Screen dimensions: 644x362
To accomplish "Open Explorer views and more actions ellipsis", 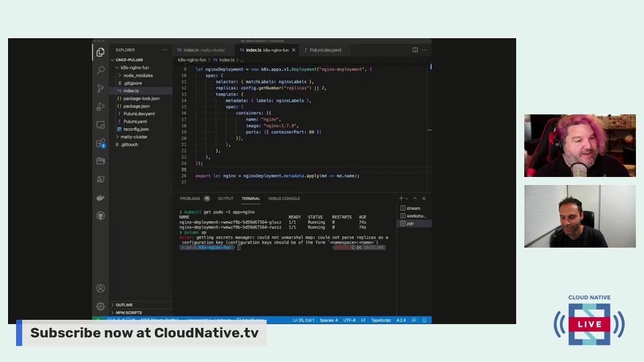I will pyautogui.click(x=164, y=50).
